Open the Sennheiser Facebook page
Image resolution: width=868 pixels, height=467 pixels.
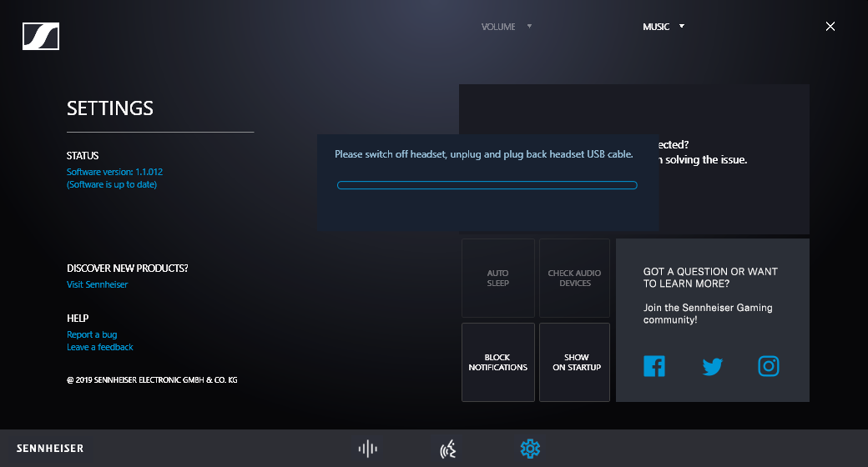654,366
